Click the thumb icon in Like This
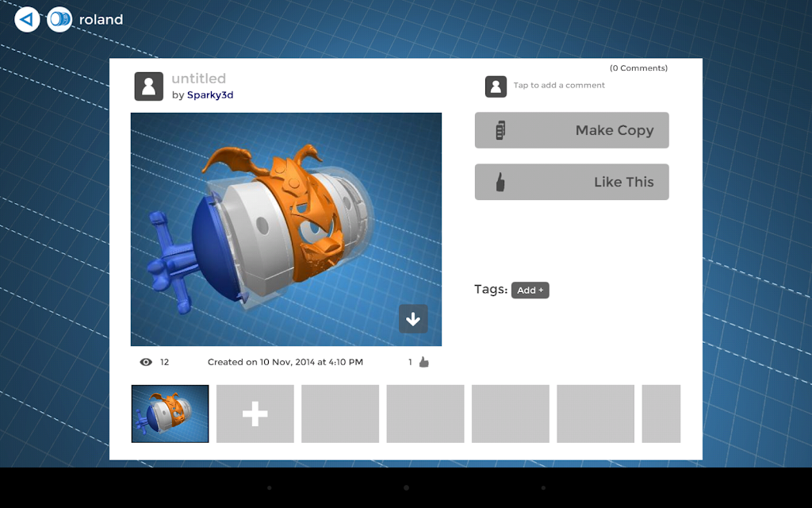The width and height of the screenshot is (812, 508). point(500,182)
